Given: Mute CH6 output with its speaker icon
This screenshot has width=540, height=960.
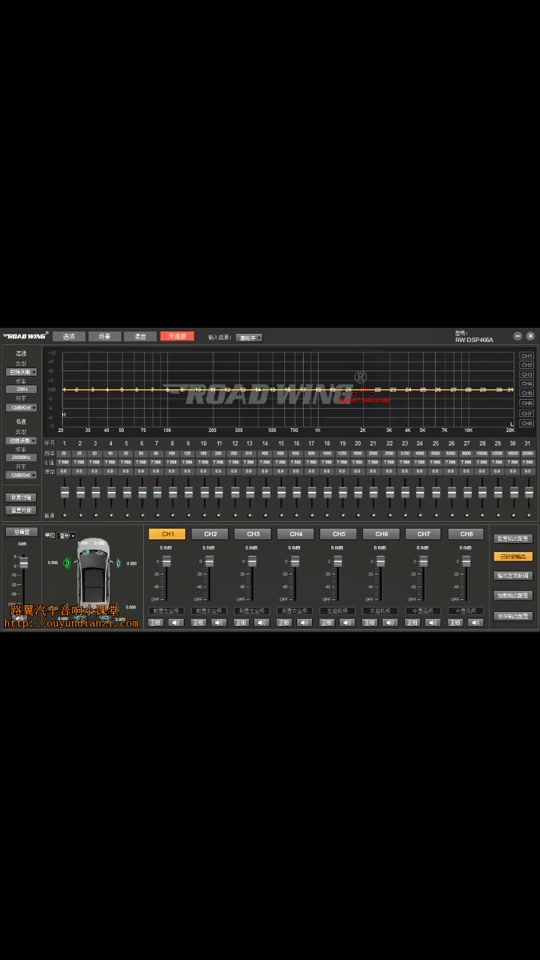Looking at the screenshot, I should [x=391, y=623].
